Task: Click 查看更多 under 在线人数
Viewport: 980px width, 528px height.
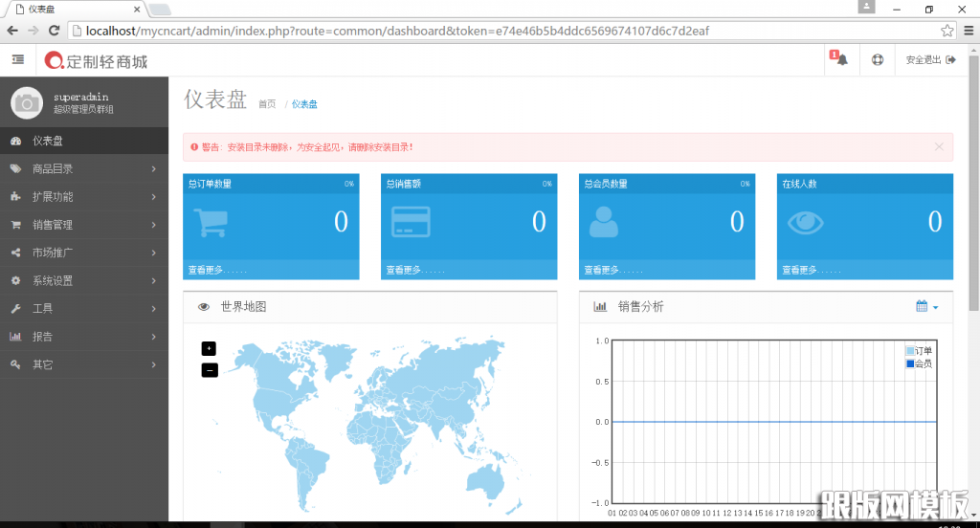Action: 812,270
